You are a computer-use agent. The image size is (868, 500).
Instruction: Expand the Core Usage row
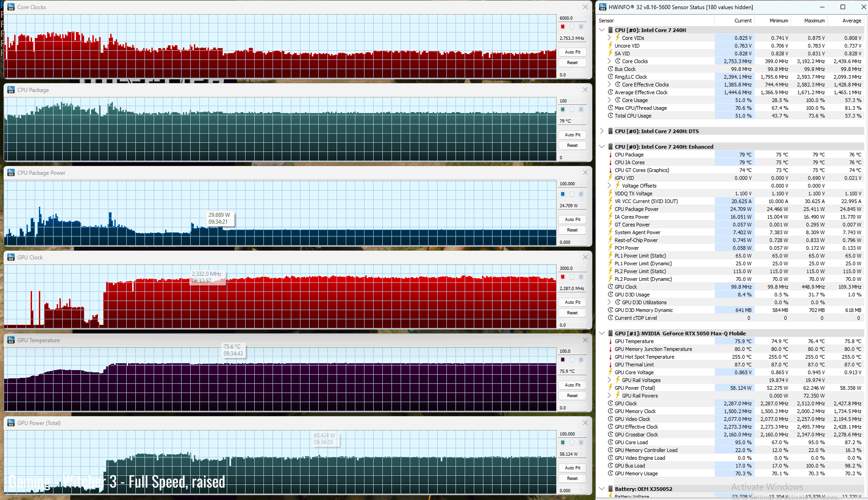[609, 100]
